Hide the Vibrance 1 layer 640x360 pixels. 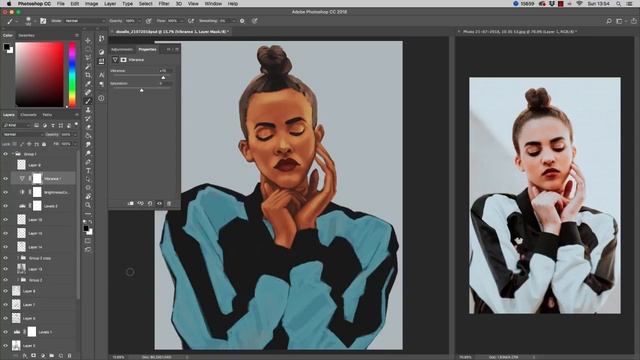[x=5, y=179]
